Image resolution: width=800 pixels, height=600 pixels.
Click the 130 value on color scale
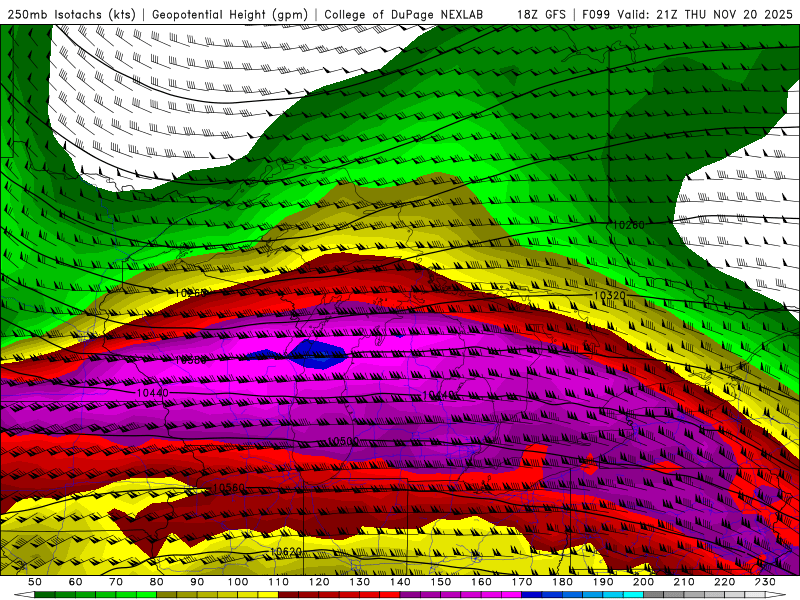(360, 582)
